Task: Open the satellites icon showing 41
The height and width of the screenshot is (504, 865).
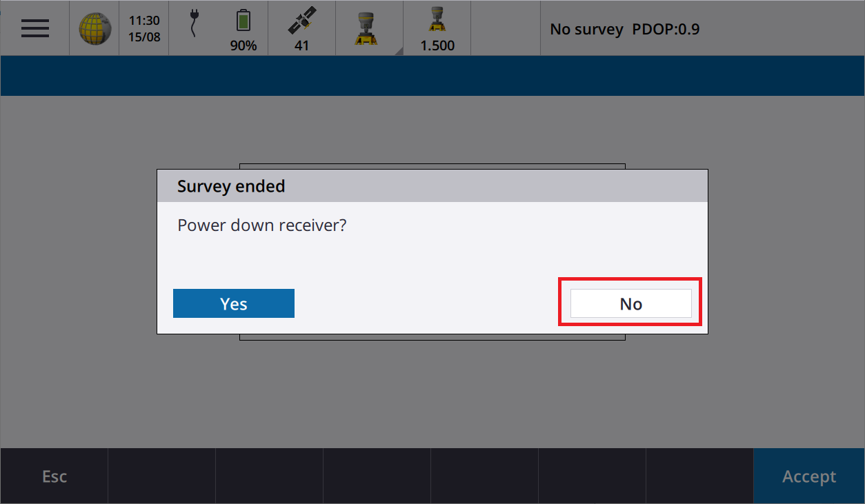Action: 301,28
